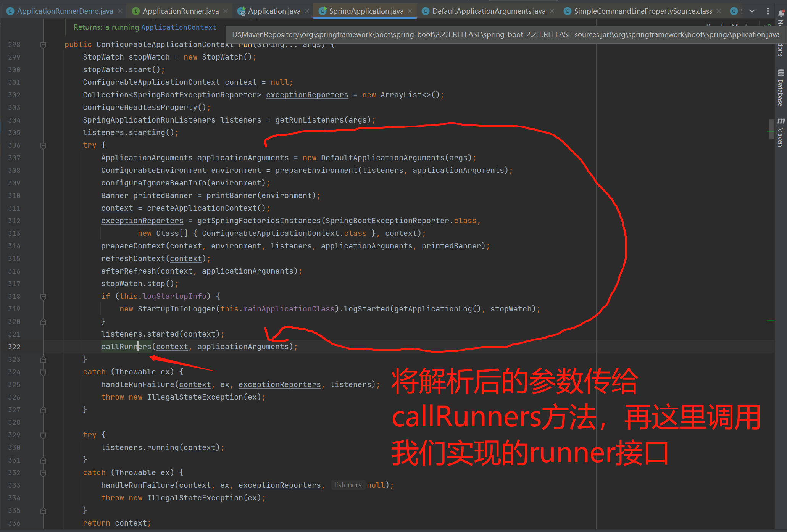Close the Application.java tab
This screenshot has height=532, width=787.
307,11
